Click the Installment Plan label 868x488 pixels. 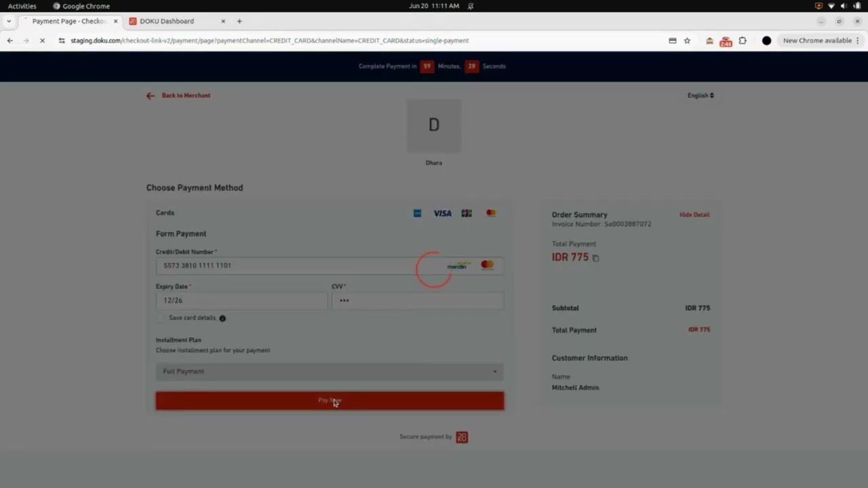click(178, 340)
